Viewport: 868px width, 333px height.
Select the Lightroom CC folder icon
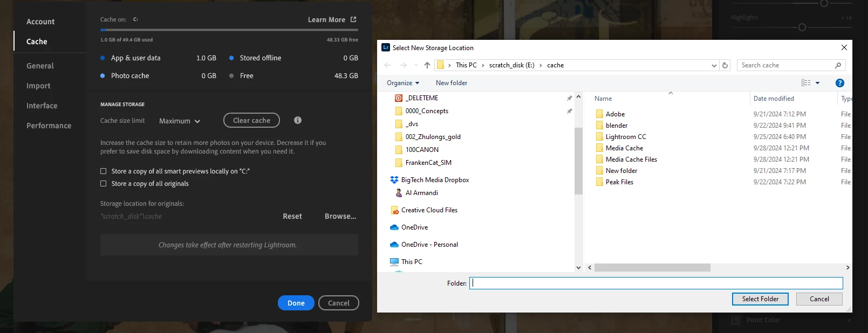point(599,137)
